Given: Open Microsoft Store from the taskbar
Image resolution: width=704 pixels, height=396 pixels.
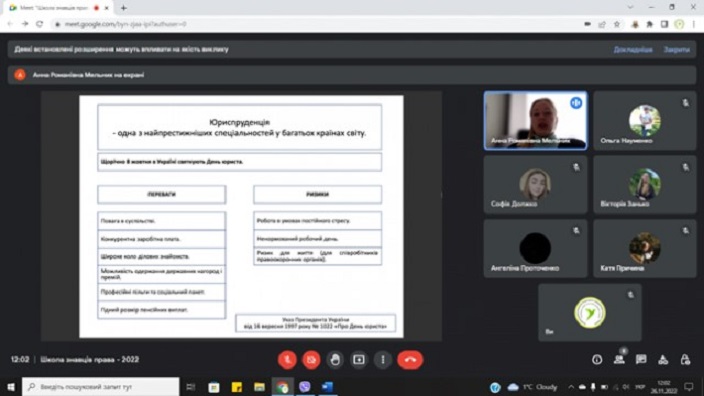Looking at the screenshot, I should (214, 387).
